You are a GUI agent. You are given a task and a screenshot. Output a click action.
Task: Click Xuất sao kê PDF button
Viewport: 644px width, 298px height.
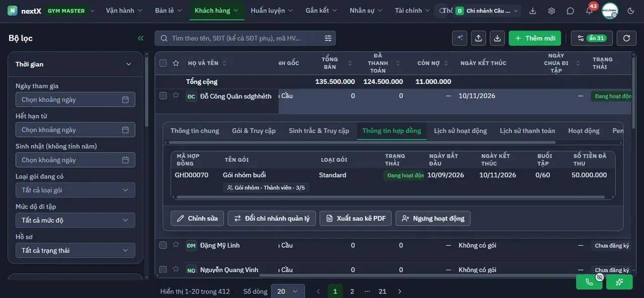[x=356, y=218]
